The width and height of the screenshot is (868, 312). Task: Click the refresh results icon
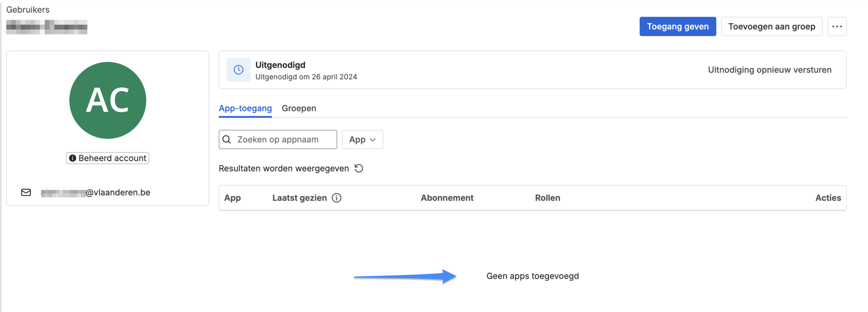click(359, 168)
